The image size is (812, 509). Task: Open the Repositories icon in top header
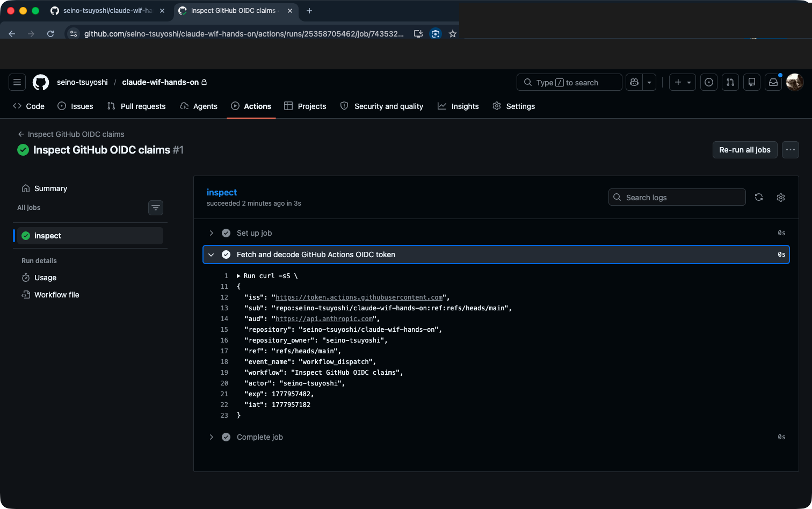(x=752, y=82)
